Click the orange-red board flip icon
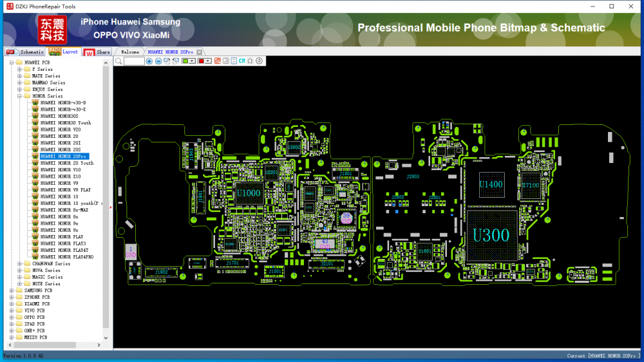 217,61
